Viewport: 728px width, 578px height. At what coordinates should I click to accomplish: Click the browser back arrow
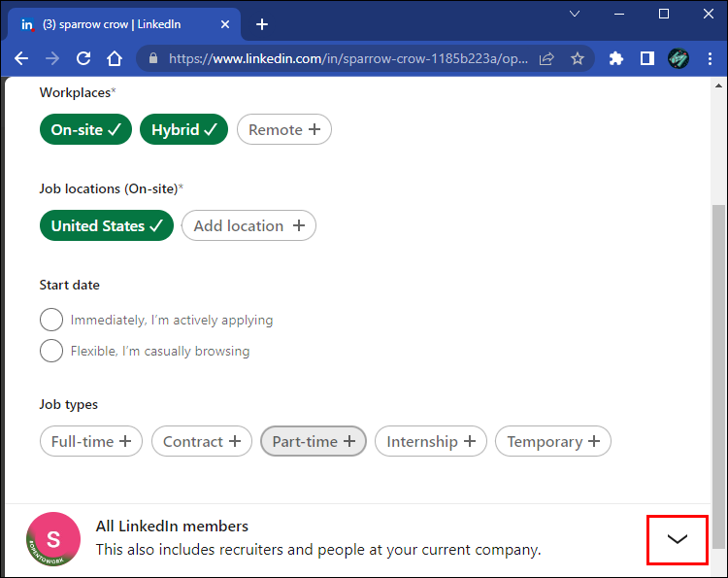(21, 58)
